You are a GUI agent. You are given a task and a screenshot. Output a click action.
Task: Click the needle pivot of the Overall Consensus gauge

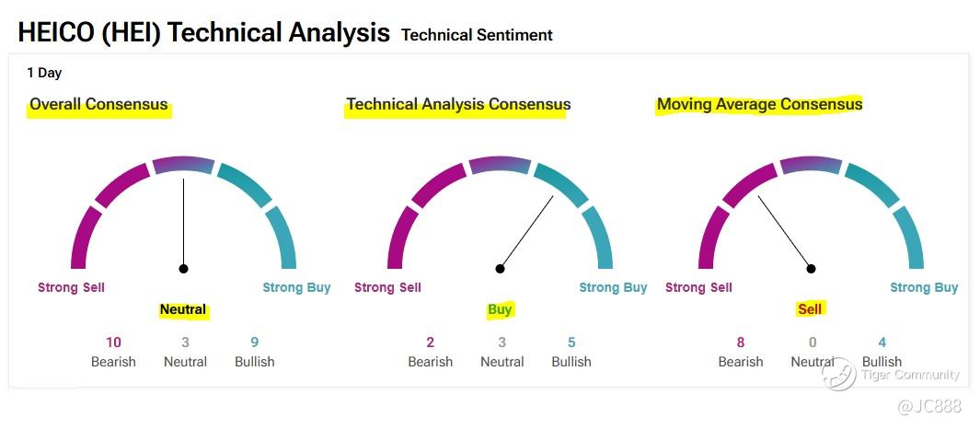click(x=184, y=269)
